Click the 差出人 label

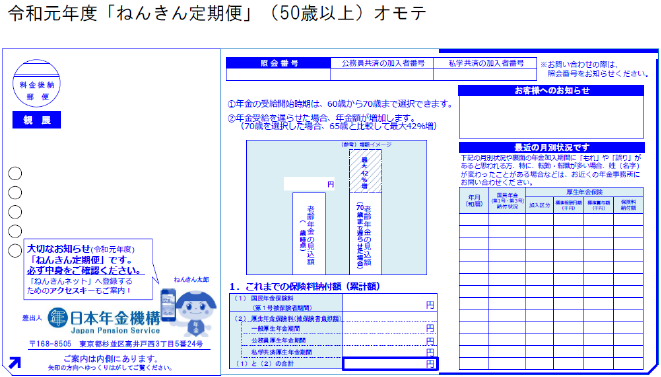point(32,318)
